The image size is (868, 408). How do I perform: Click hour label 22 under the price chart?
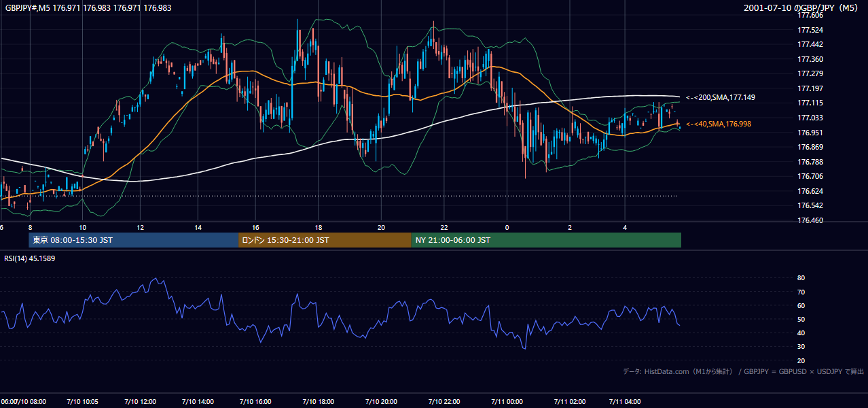point(444,227)
